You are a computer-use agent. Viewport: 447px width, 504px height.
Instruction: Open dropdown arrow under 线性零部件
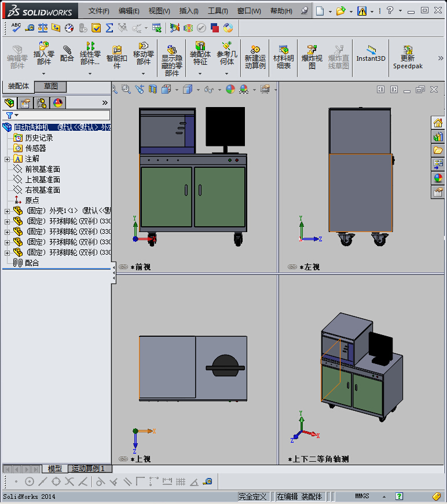tap(90, 73)
